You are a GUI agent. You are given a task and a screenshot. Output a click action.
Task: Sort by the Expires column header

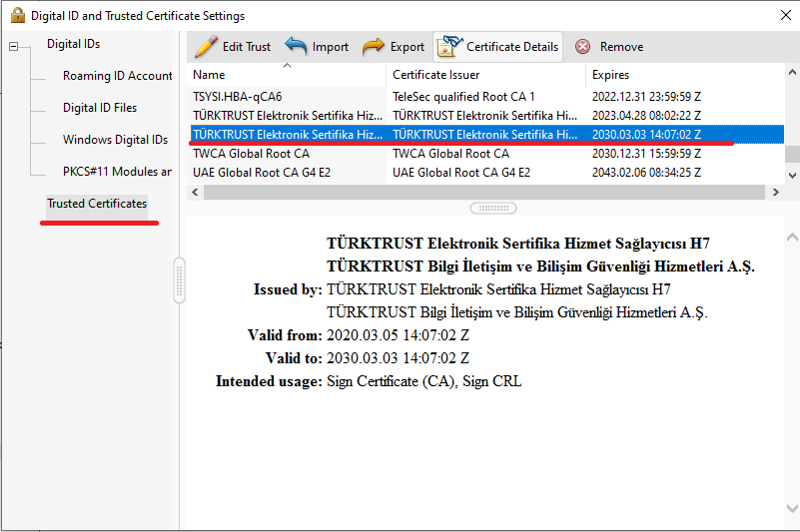(x=685, y=75)
